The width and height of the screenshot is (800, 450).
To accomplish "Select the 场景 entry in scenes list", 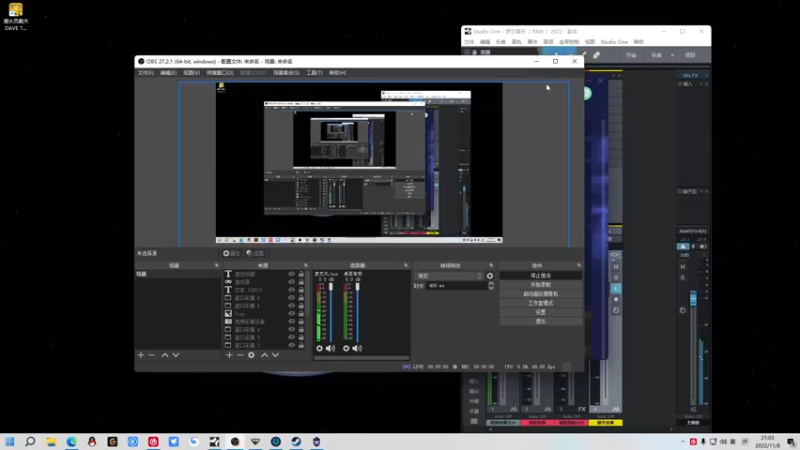I will pos(178,274).
